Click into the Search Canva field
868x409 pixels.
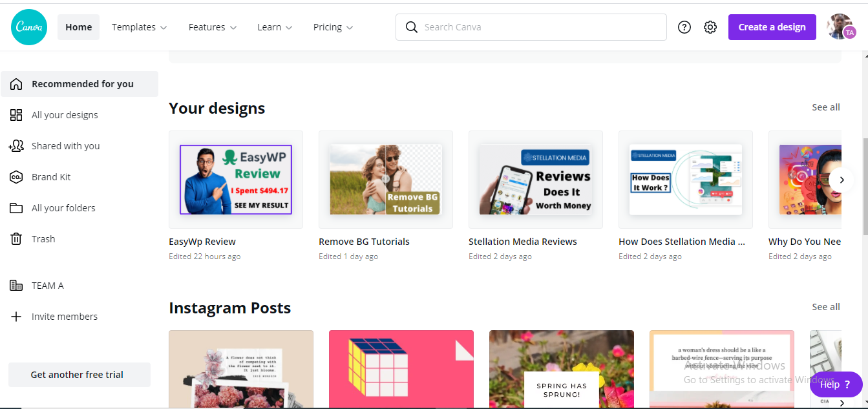[531, 27]
